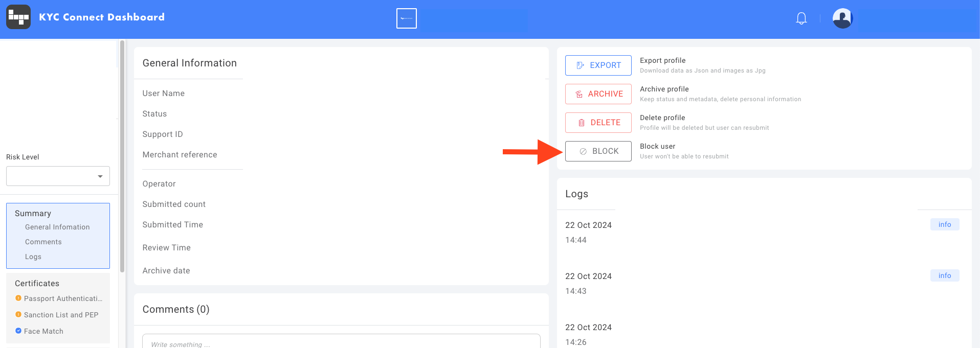980x348 pixels.
Task: Click the KYC Connect logo icon
Action: tap(18, 17)
